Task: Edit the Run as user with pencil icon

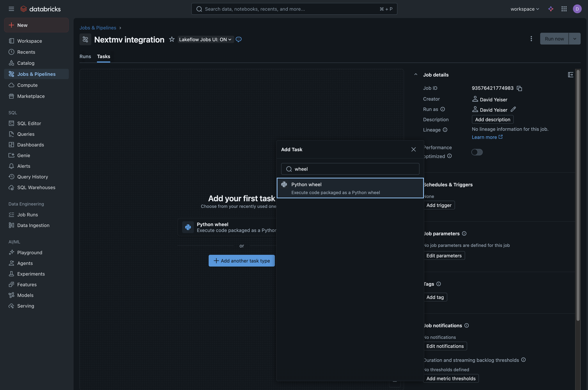Action: [514, 109]
